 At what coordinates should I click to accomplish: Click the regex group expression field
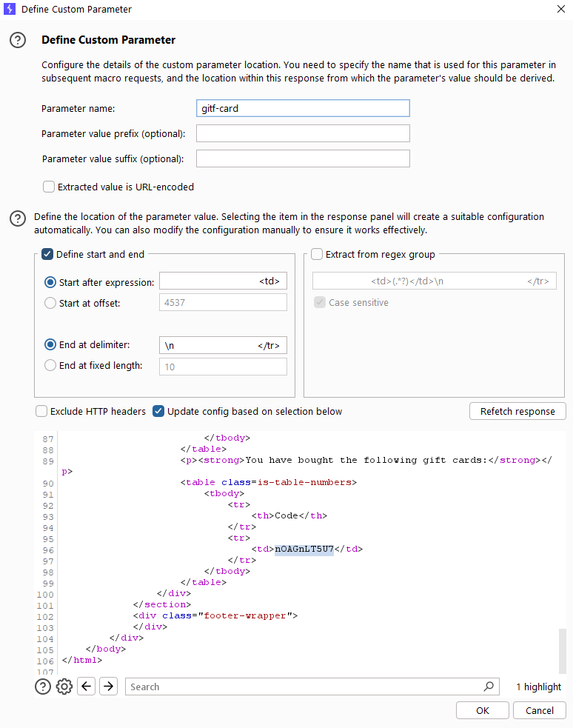point(435,281)
